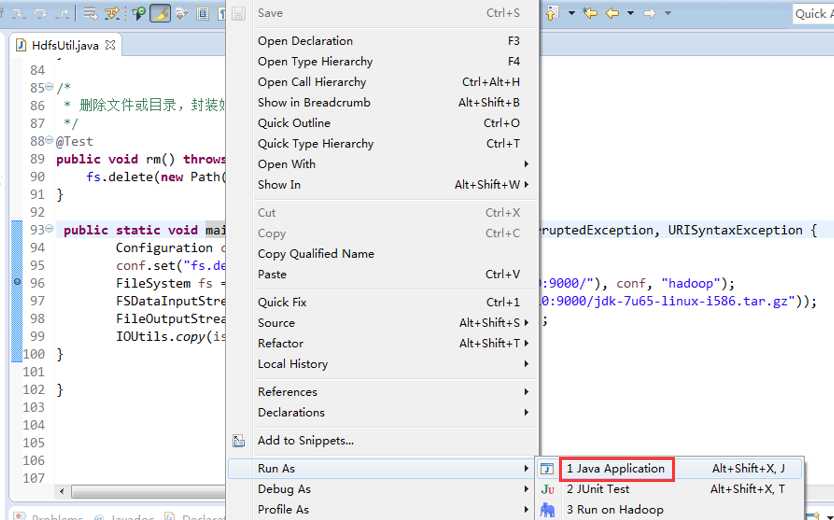
Task: Click the Java file icon on HdfsUtil tab
Action: tap(21, 45)
